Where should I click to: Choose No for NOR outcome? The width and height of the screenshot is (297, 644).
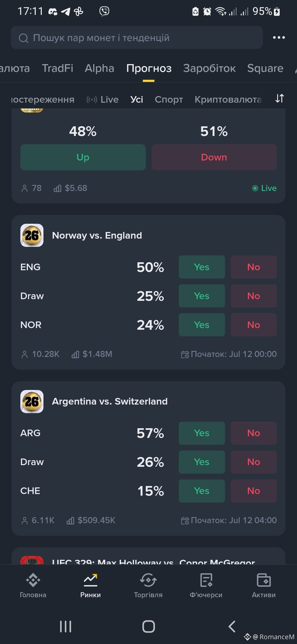[x=254, y=325]
